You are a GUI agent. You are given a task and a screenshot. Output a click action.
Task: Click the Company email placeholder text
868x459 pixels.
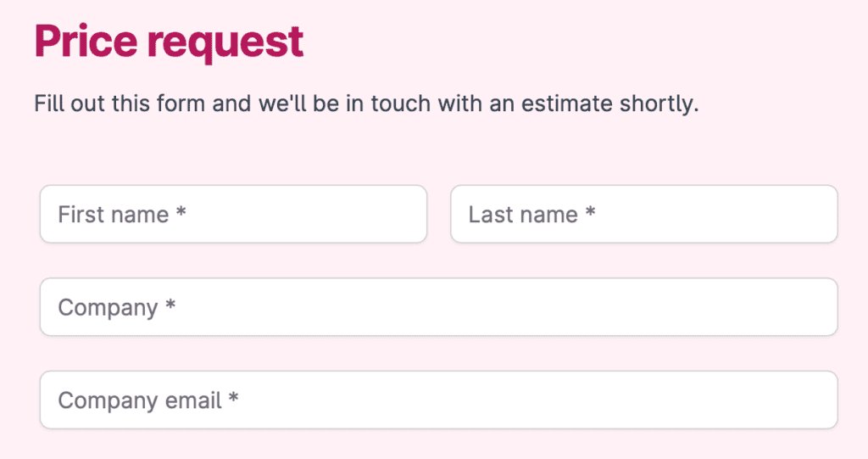click(x=140, y=400)
